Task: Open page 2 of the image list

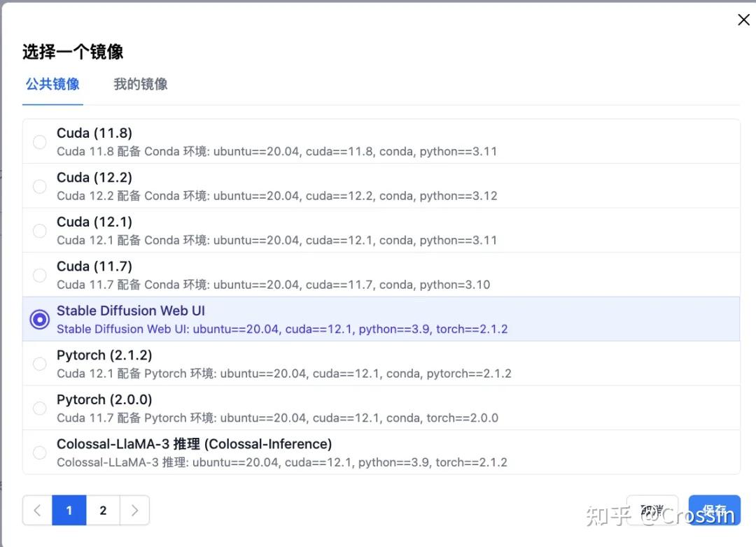Action: coord(103,511)
